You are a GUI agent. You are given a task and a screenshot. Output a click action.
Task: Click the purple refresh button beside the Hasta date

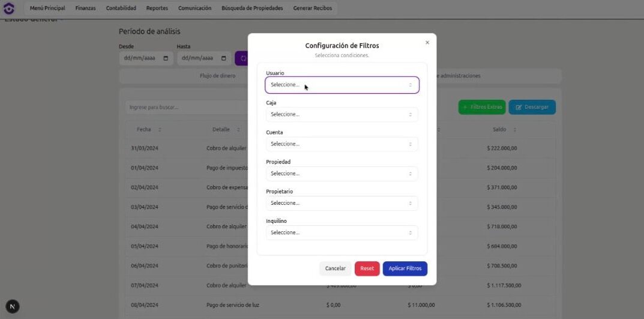tap(242, 58)
